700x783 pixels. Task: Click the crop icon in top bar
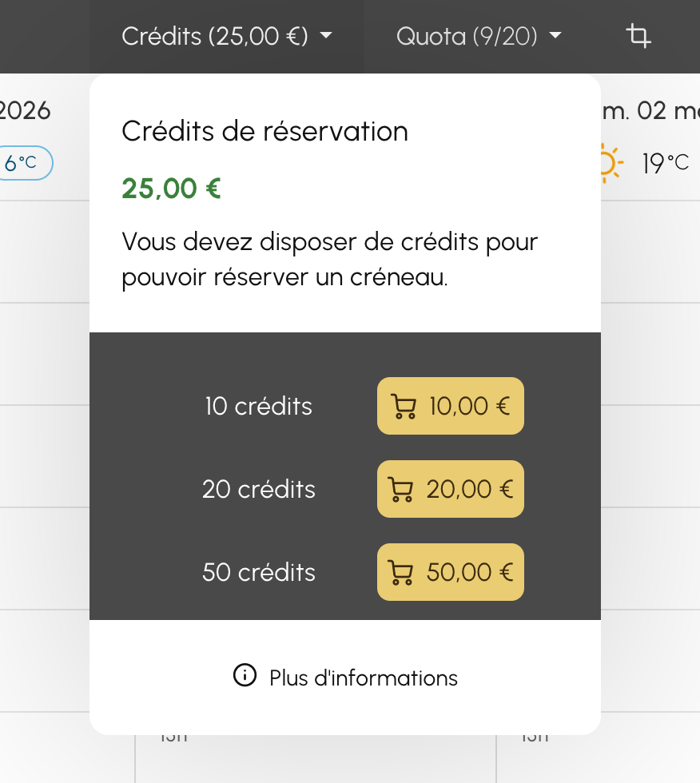click(638, 36)
